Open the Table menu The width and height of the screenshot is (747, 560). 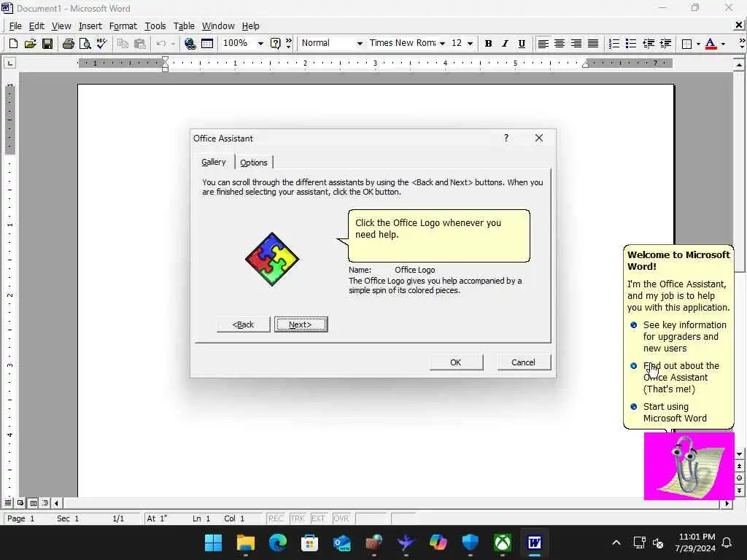(x=183, y=26)
